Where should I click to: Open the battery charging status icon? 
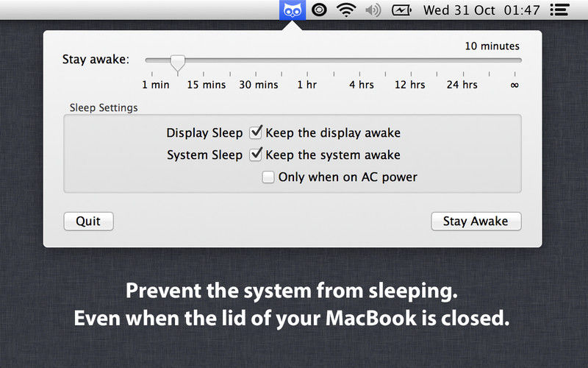point(401,10)
